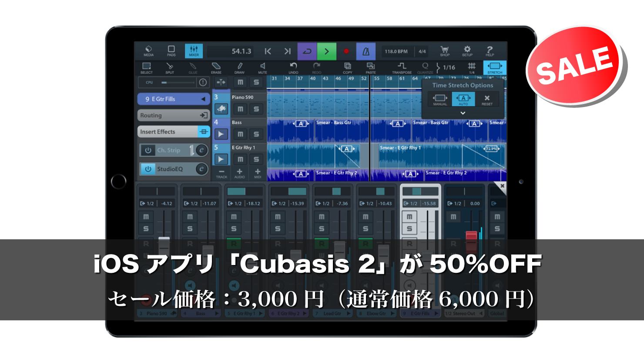Solo the Bass track
This screenshot has width=644, height=362.
click(256, 134)
